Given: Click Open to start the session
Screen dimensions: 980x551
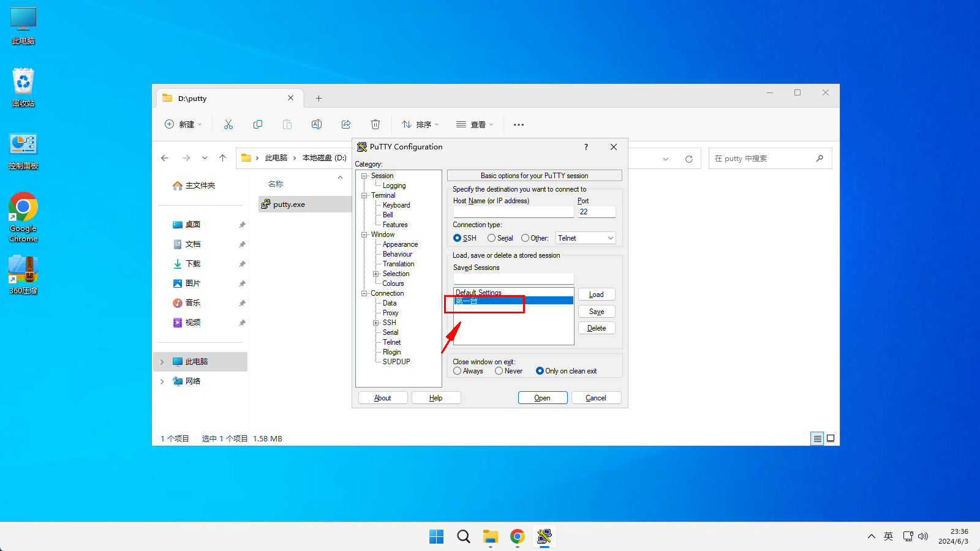Looking at the screenshot, I should tap(543, 398).
